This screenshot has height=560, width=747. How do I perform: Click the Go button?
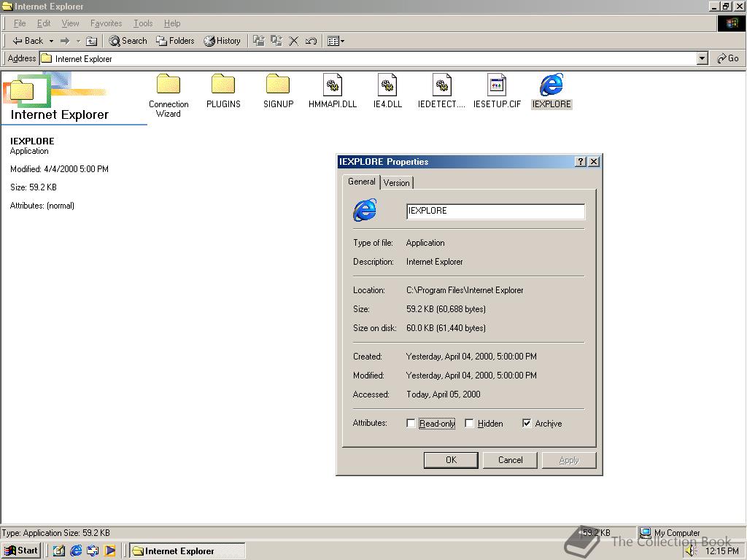pos(728,58)
